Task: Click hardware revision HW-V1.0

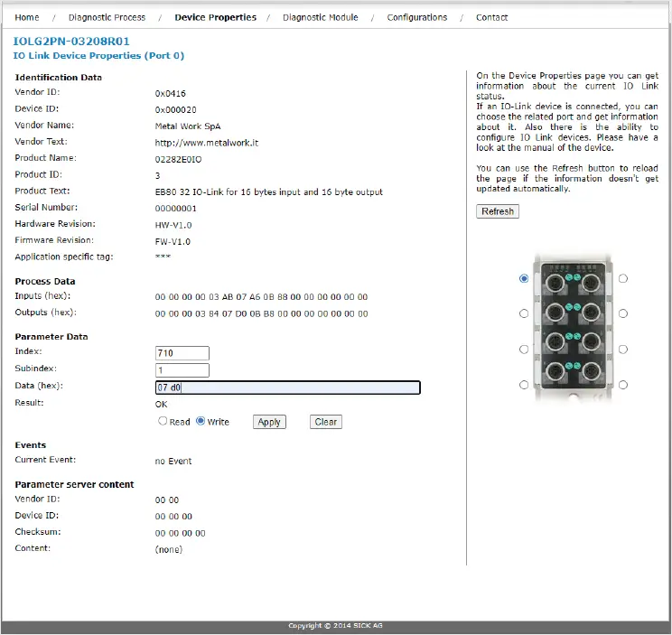Action: pos(173,226)
